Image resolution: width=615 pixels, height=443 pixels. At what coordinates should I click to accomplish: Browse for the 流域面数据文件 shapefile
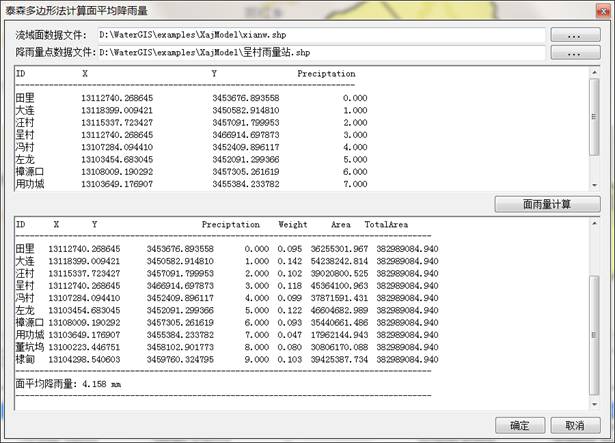click(575, 35)
